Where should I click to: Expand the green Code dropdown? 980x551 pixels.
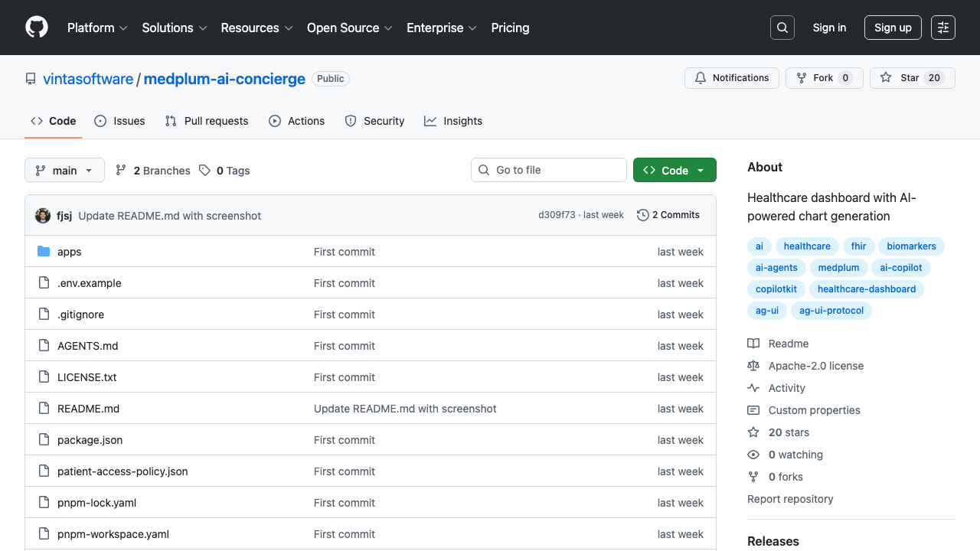675,170
